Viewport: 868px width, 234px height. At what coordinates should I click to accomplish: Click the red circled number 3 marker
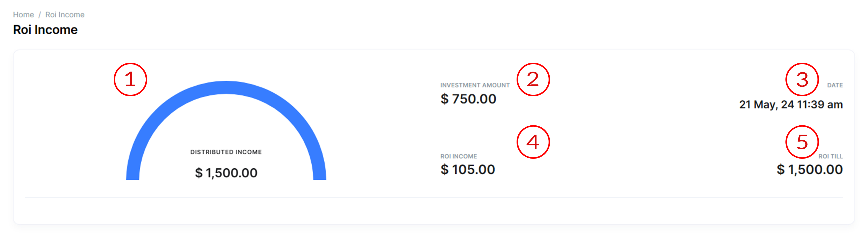(x=802, y=79)
